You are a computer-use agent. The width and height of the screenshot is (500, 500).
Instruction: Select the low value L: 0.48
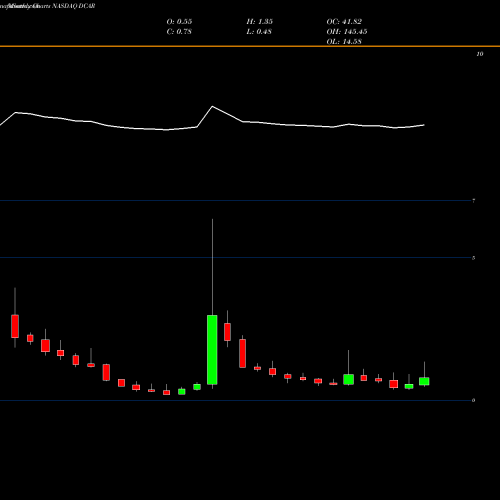pos(259,32)
